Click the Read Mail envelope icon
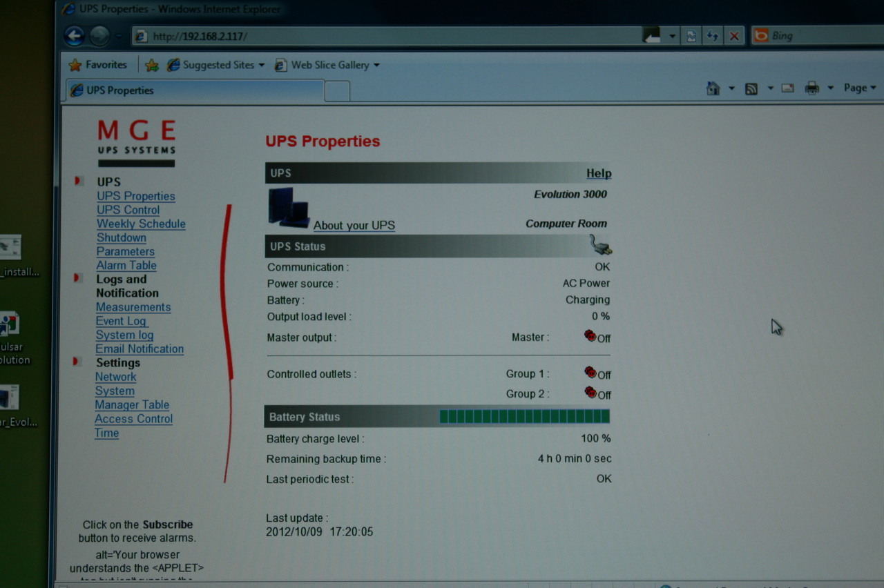884x588 pixels. coord(788,88)
